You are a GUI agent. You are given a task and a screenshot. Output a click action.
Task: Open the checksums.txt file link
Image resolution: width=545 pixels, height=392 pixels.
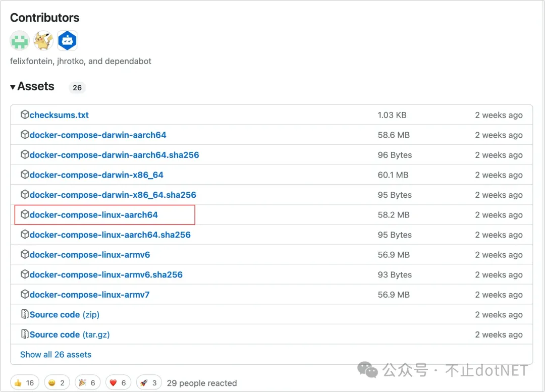[59, 115]
